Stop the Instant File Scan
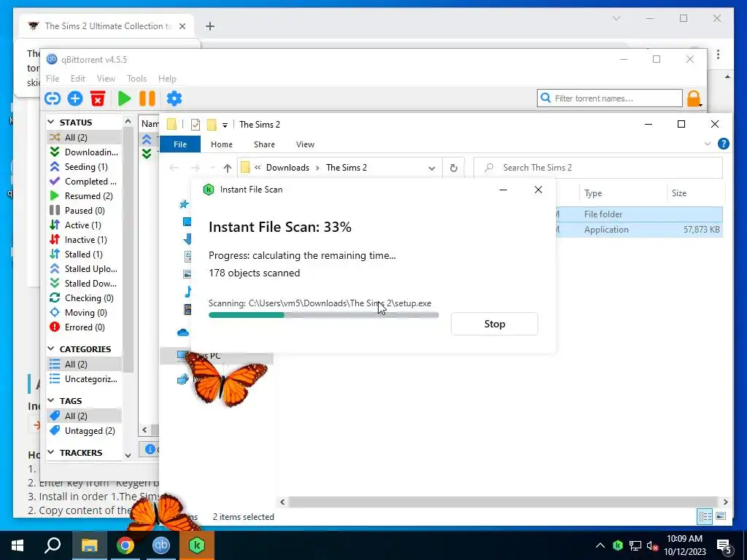Screen dimensions: 747x560 coord(495,324)
